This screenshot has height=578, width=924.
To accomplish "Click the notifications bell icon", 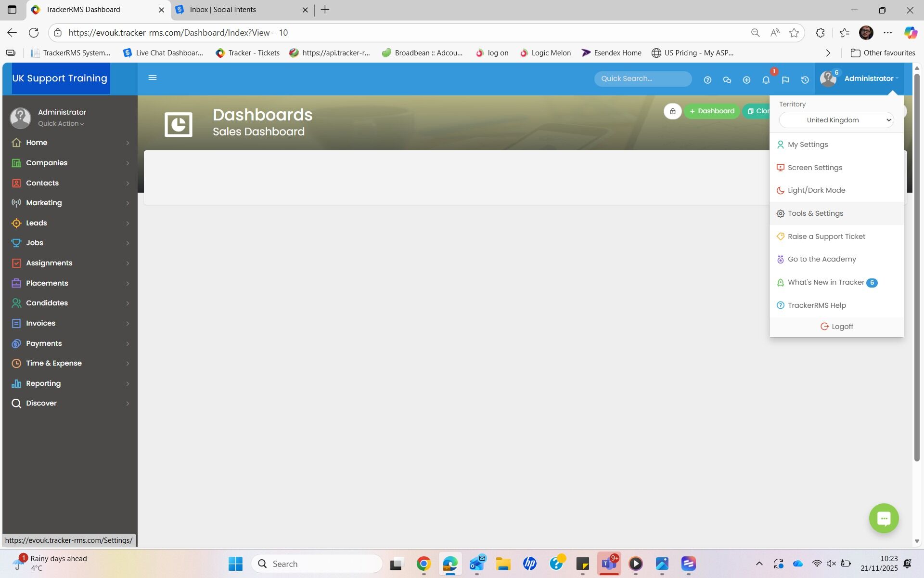I will [x=766, y=80].
